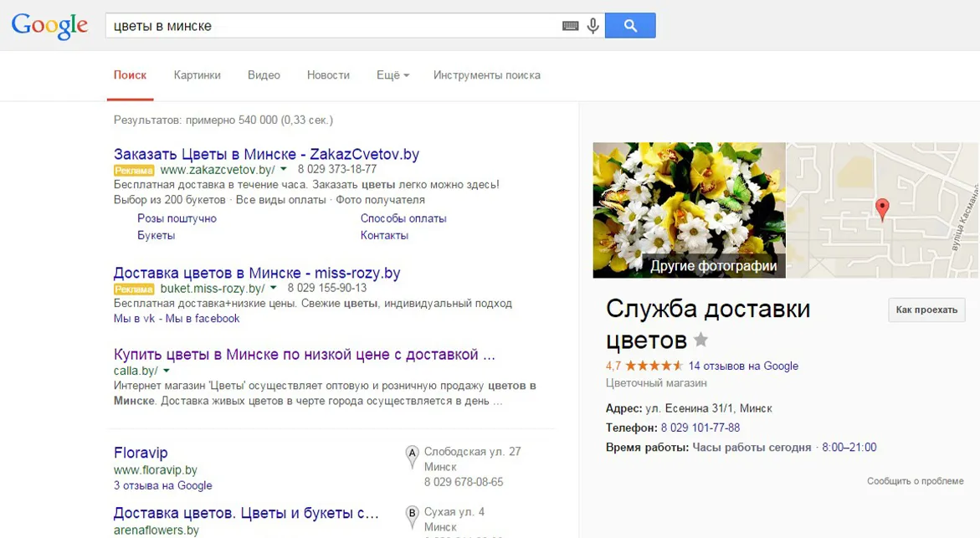Follow the Букеты sitelink
This screenshot has height=538, width=980.
[x=156, y=235]
